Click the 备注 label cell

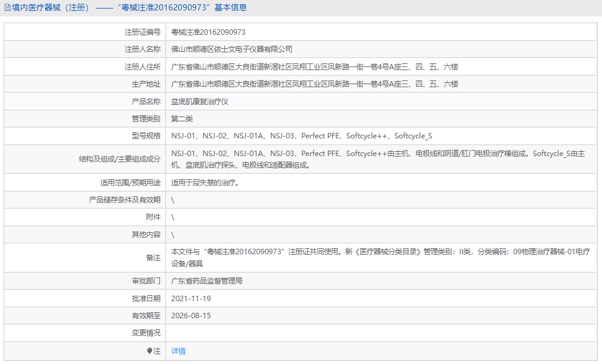click(x=85, y=258)
